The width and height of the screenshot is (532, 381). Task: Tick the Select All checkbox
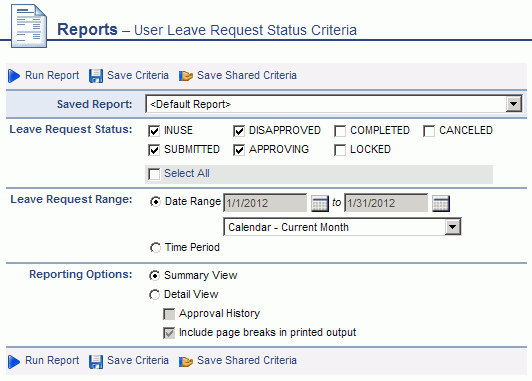click(x=154, y=174)
